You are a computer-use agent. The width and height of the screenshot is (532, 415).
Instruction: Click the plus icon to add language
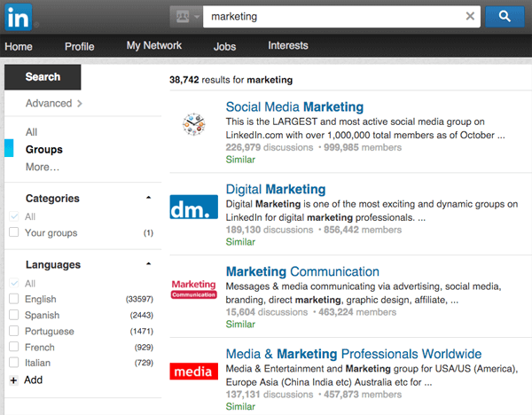13,380
